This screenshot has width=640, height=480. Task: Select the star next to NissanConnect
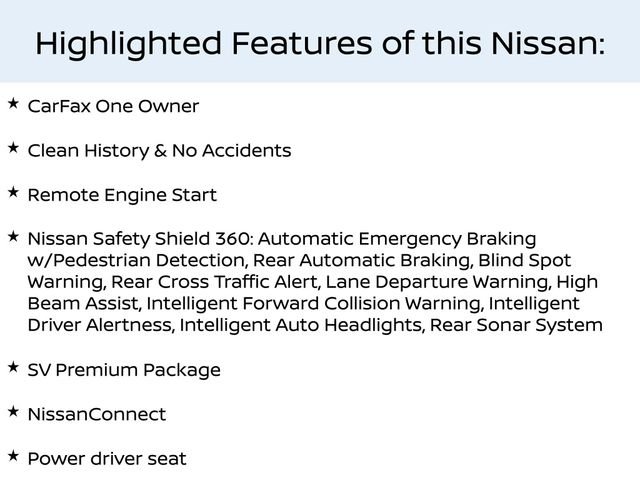point(13,411)
